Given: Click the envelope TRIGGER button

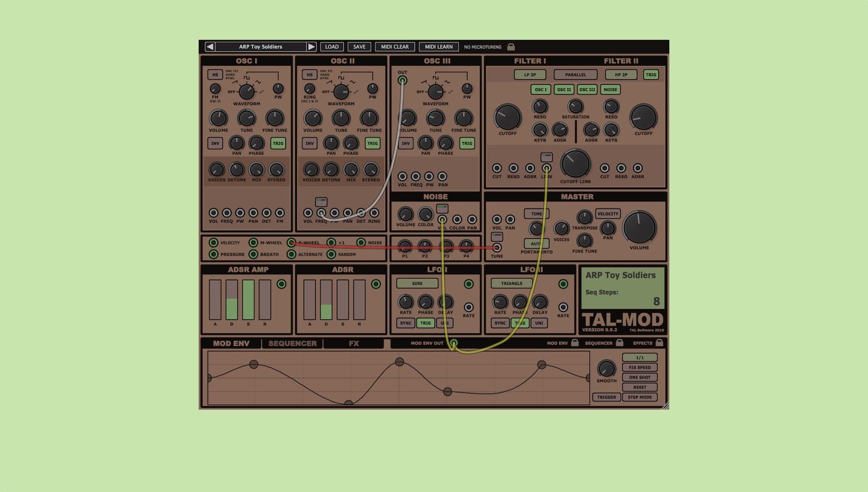Looking at the screenshot, I should [607, 397].
